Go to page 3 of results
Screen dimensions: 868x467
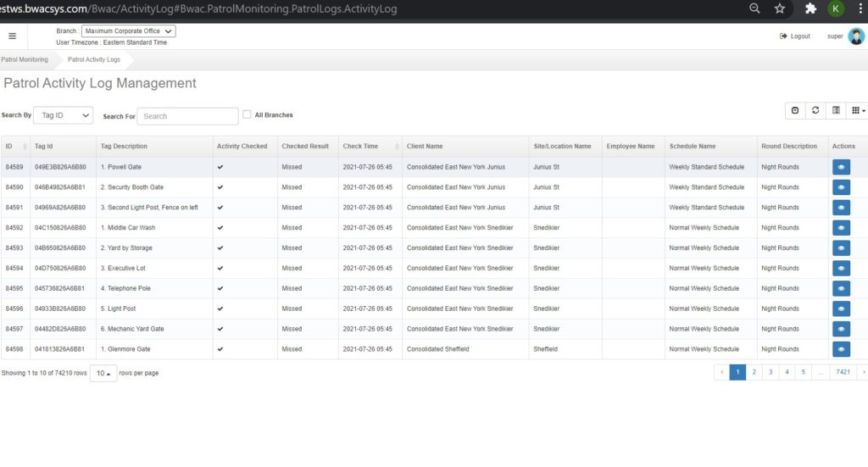pyautogui.click(x=771, y=372)
